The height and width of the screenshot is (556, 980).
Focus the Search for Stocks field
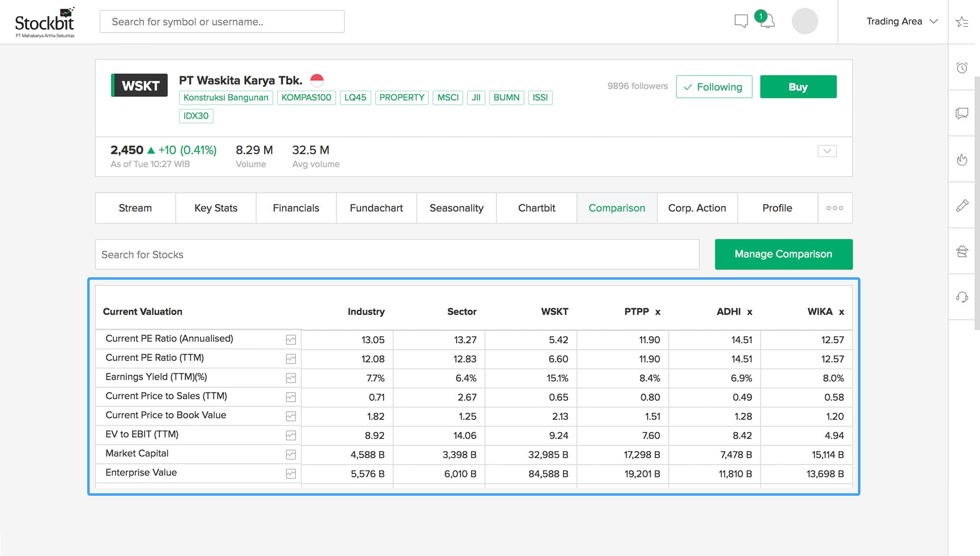397,255
